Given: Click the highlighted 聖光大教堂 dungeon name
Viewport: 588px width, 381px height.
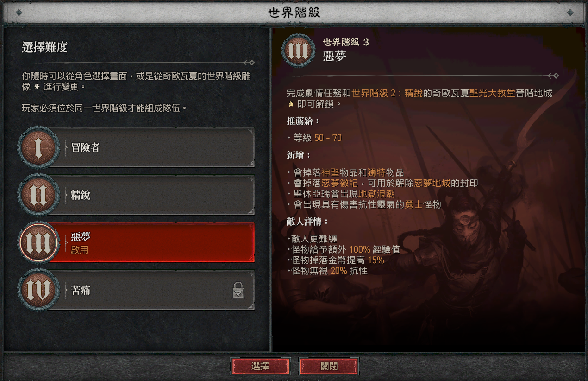Looking at the screenshot, I should click(x=492, y=94).
